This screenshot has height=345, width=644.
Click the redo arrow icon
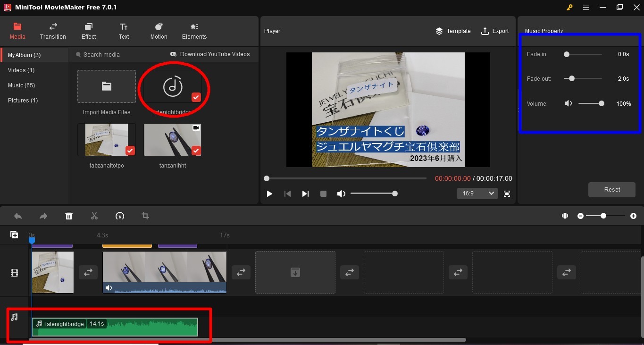43,216
